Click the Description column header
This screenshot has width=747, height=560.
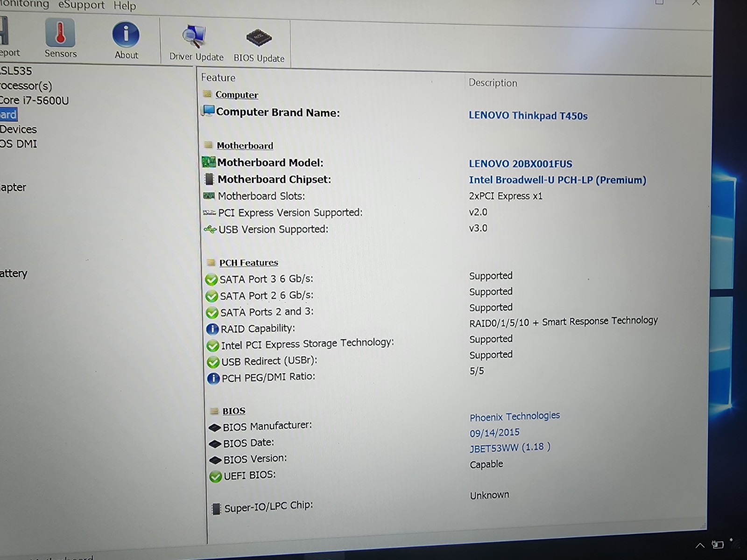point(493,83)
